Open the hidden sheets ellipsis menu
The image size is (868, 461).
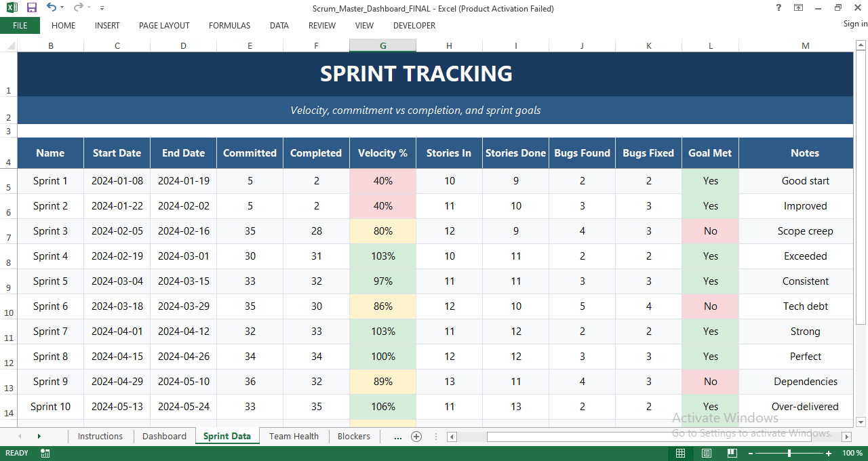(x=398, y=437)
